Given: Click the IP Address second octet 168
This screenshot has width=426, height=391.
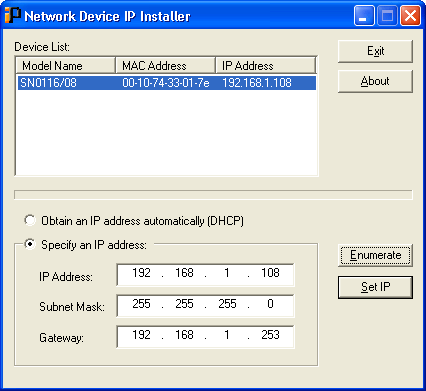Looking at the screenshot, I should pos(184,273).
